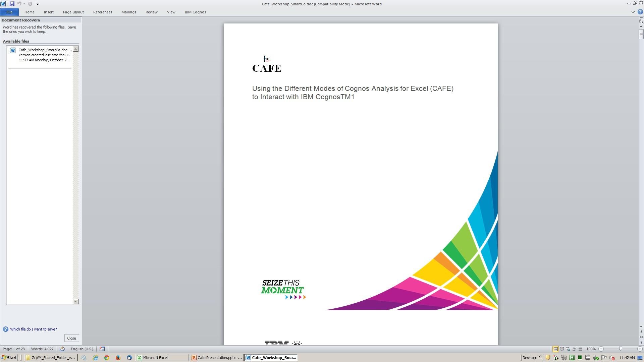Click the vertical scrollbar thumb

(641, 34)
